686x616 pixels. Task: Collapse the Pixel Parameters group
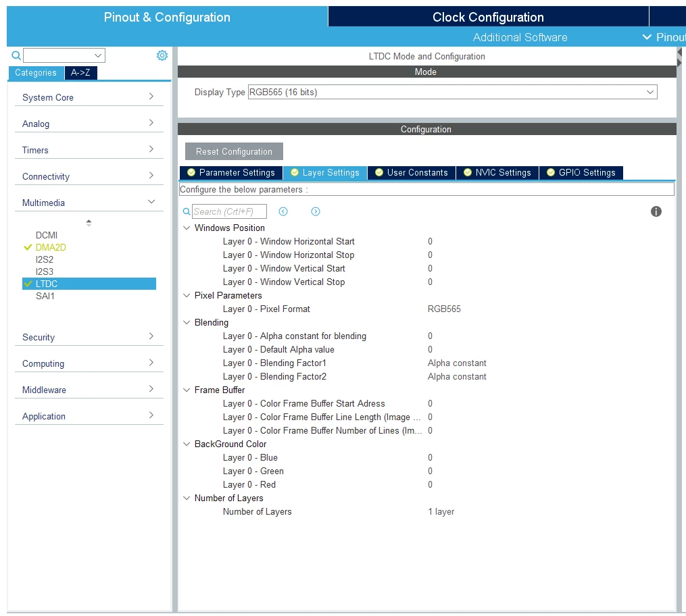[x=187, y=296]
